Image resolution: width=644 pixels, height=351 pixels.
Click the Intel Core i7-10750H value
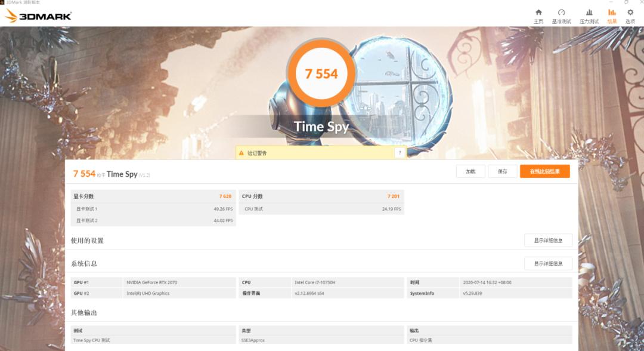(315, 282)
